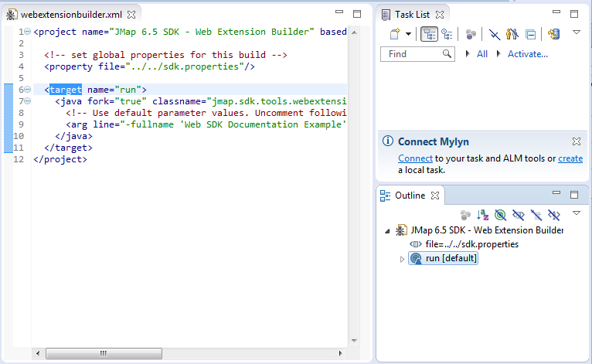The height and width of the screenshot is (364, 592).
Task: Click Hide Top Level Elements icon in Outline
Action: tap(554, 214)
